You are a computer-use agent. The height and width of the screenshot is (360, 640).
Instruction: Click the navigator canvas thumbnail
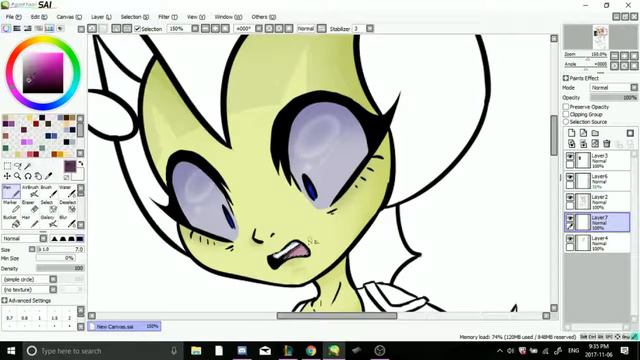click(x=600, y=37)
